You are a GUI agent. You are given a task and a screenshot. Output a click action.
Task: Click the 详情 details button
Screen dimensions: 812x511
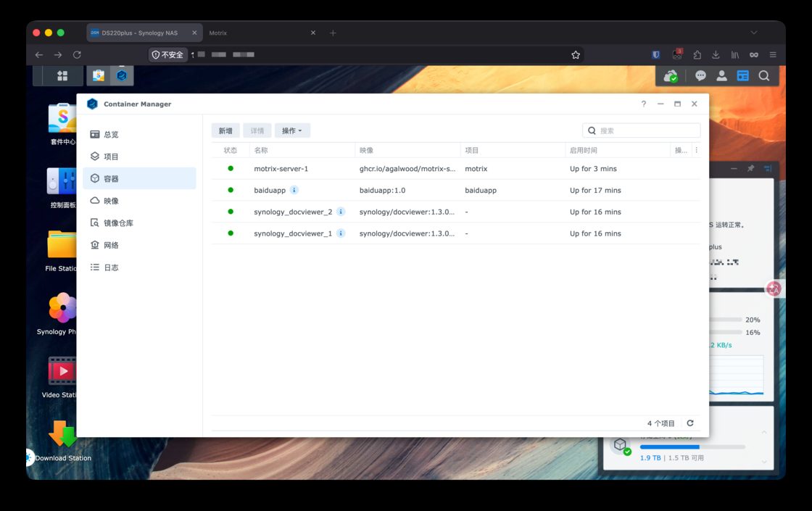click(x=257, y=130)
